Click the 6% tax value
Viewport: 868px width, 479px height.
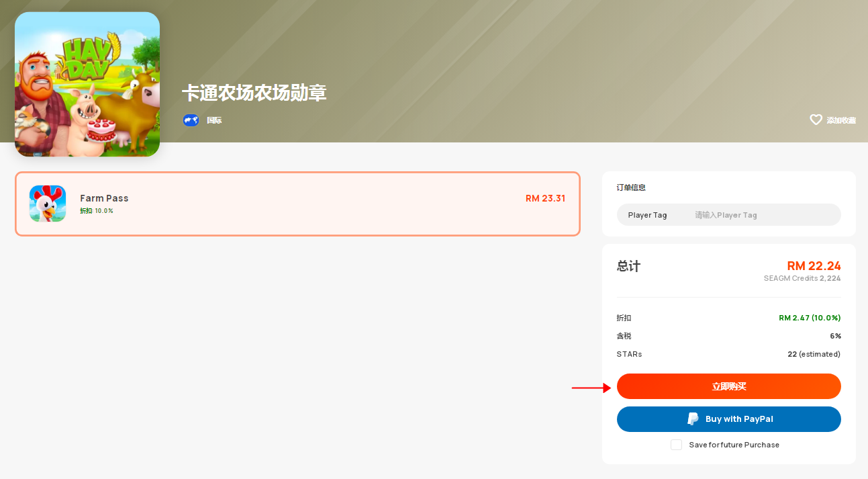835,336
